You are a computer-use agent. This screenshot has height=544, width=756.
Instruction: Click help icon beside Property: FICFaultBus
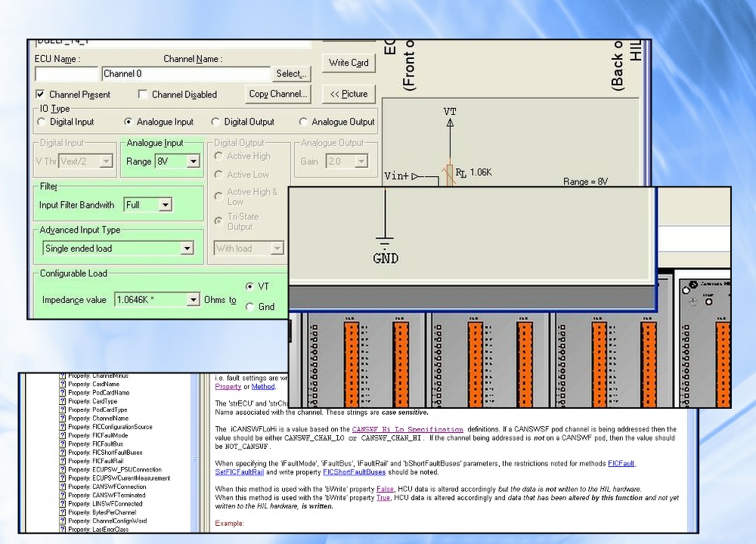point(63,444)
